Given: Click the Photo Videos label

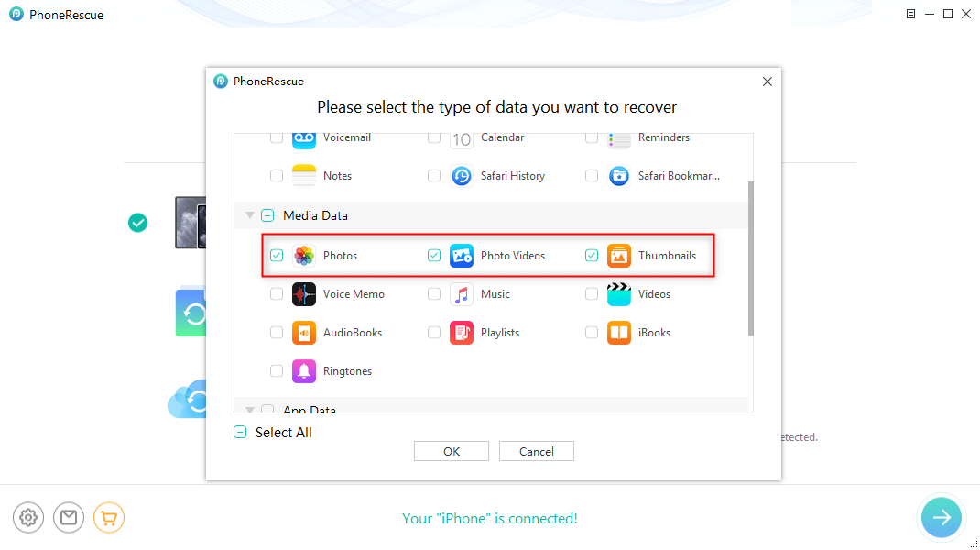Looking at the screenshot, I should [513, 255].
